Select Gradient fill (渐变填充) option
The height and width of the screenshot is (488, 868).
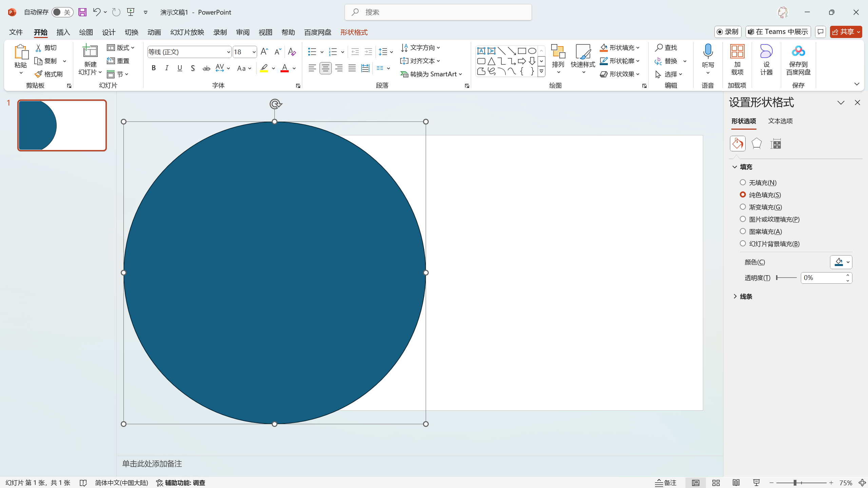[761, 207]
